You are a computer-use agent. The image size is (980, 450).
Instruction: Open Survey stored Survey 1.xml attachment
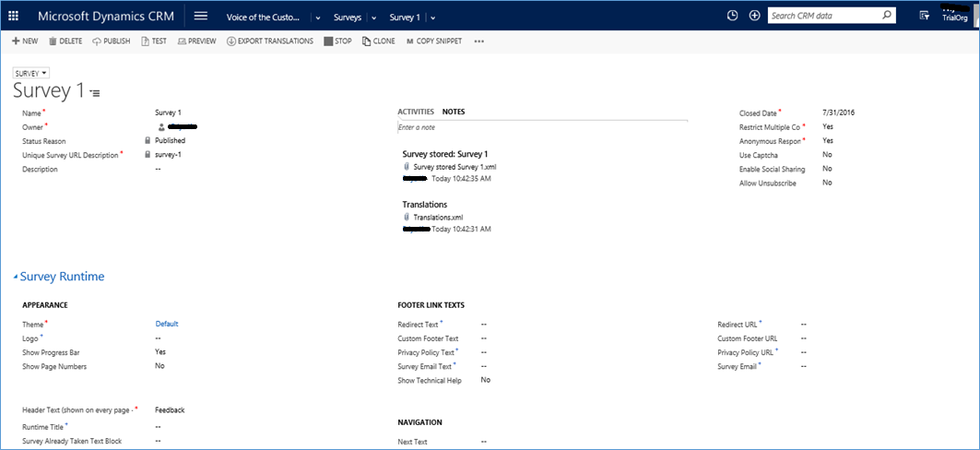pos(455,167)
